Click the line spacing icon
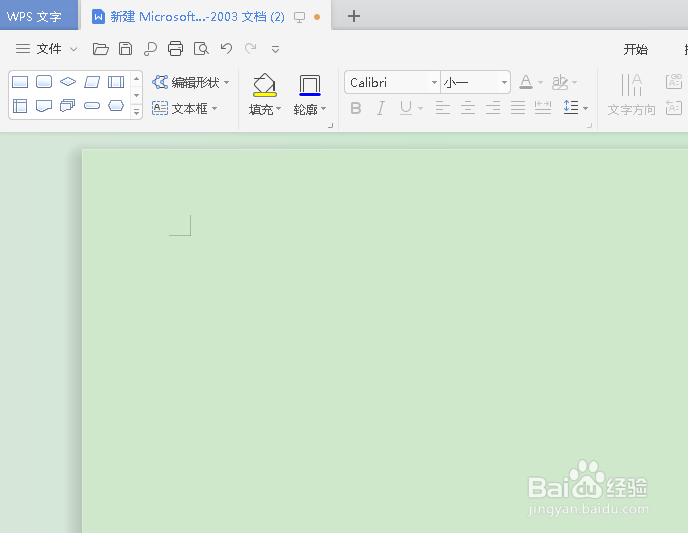Screen dimensions: 688x533 pos(571,107)
